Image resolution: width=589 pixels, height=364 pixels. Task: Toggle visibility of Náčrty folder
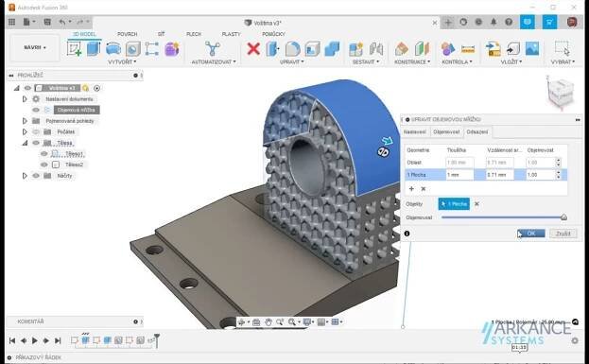36,176
